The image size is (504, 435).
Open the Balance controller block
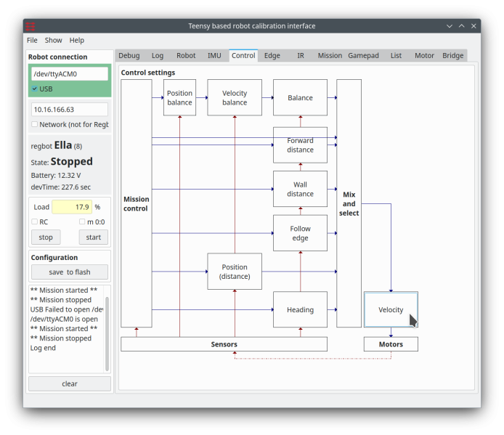[x=300, y=98]
